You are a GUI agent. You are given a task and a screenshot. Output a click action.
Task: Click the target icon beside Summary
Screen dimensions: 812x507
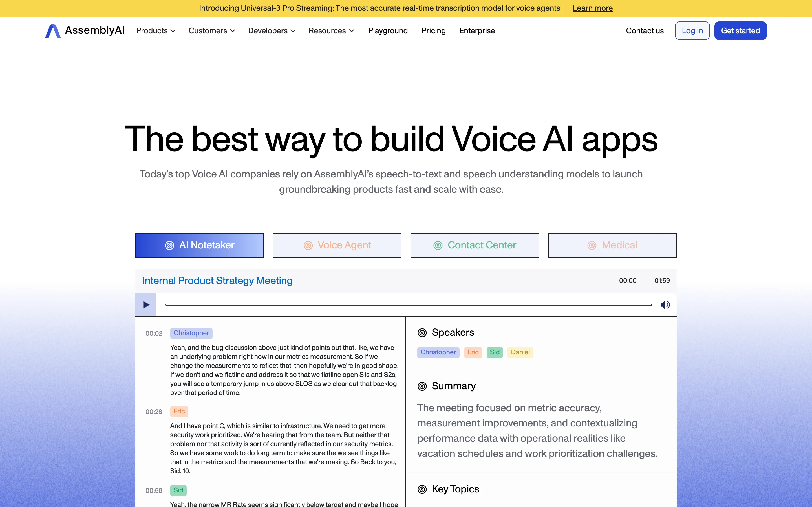coord(422,386)
